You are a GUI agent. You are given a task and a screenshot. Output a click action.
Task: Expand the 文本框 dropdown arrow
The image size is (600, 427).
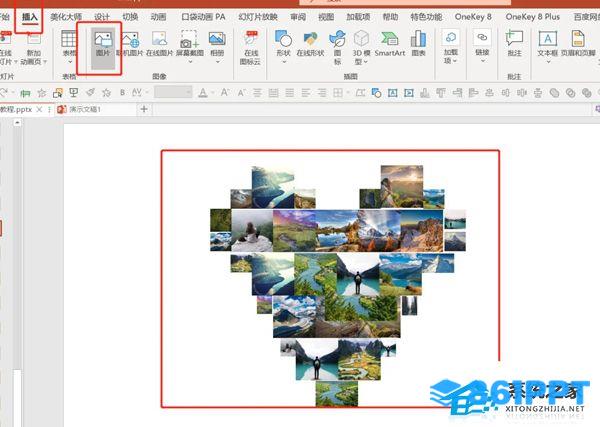[548, 62]
